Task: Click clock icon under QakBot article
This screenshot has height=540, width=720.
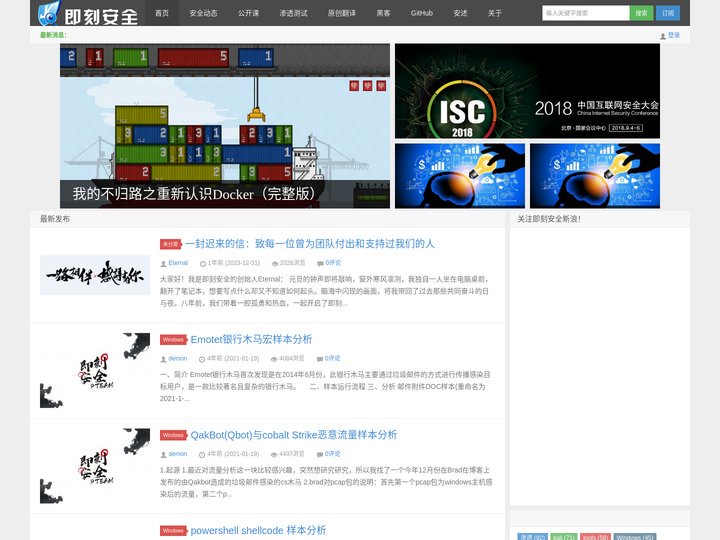Action: coord(202,454)
